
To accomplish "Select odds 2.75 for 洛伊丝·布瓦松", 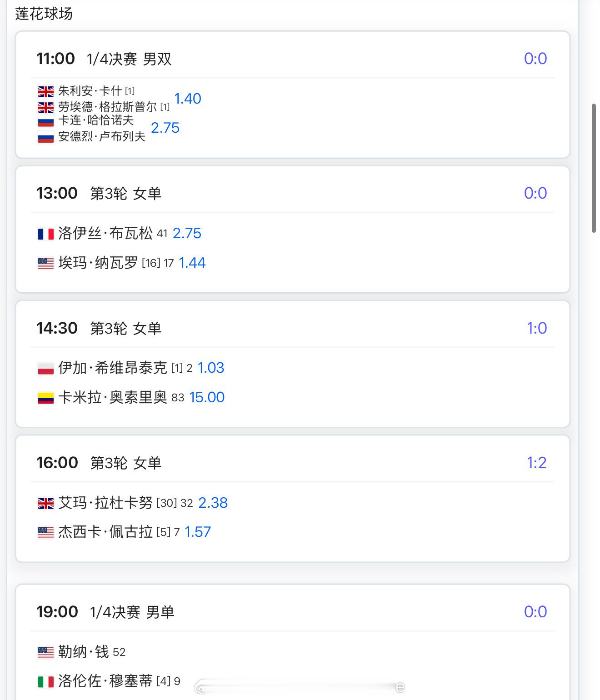I will [187, 233].
